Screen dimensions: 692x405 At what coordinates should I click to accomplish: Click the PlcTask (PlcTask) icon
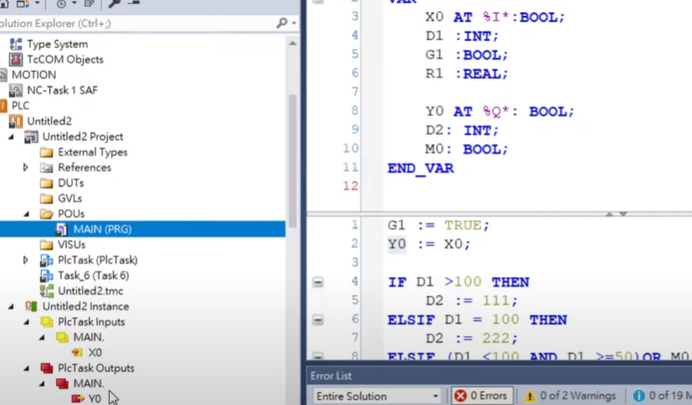click(x=46, y=260)
